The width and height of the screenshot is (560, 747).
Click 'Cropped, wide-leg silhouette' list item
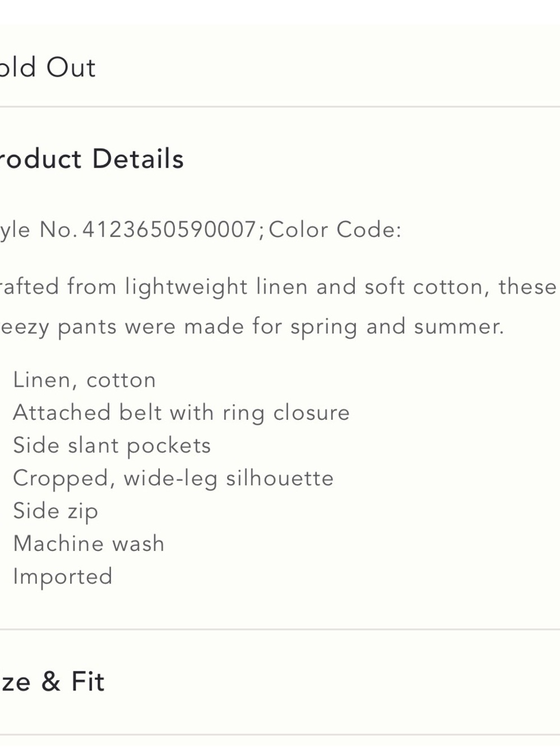click(173, 479)
